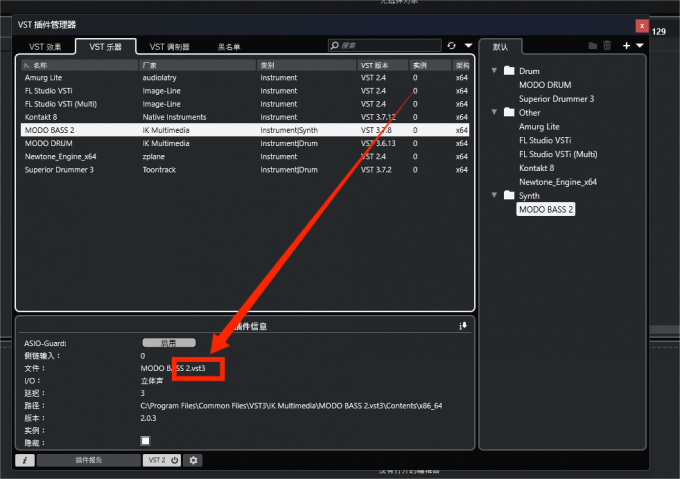Click the search field in plugin manager

coord(385,46)
